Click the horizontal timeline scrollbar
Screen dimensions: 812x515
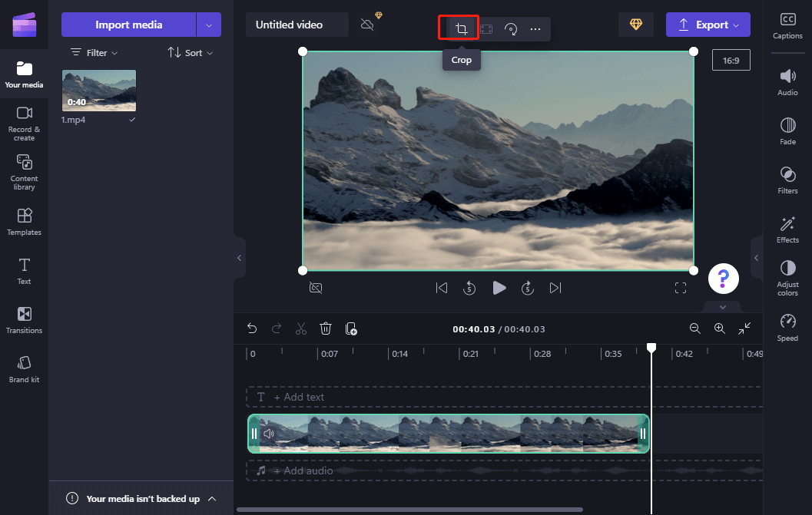coord(409,510)
